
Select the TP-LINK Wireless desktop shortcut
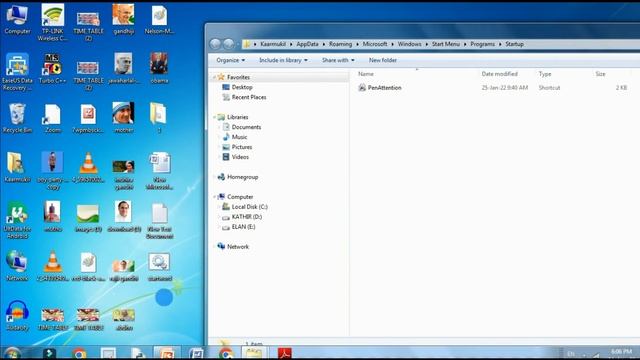[x=53, y=22]
